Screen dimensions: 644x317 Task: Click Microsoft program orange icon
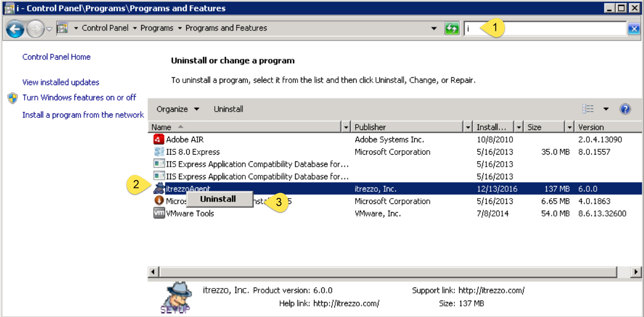point(159,201)
